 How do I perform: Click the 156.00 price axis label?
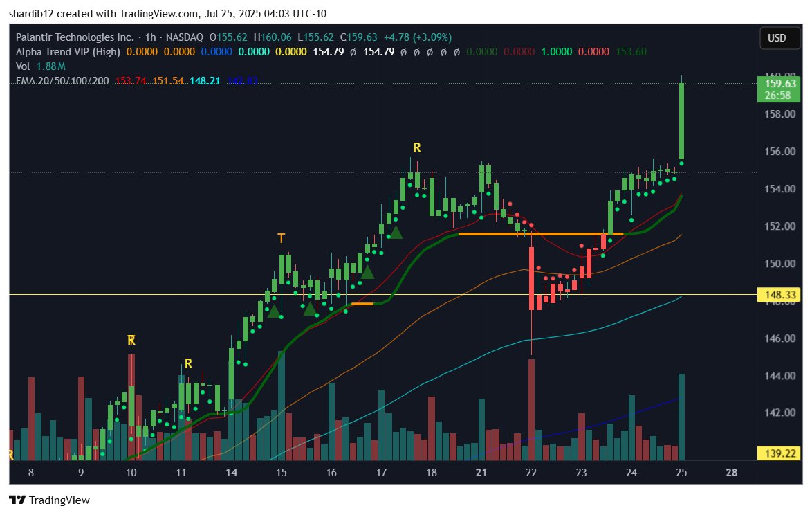[780, 152]
